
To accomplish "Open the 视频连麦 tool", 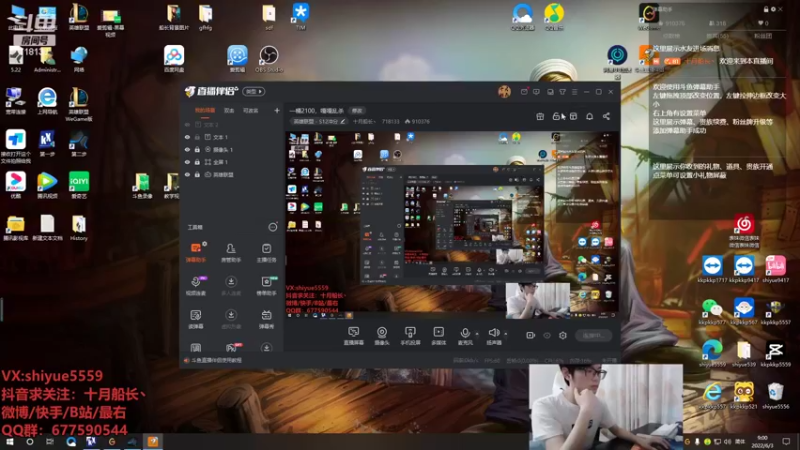I will [x=195, y=286].
